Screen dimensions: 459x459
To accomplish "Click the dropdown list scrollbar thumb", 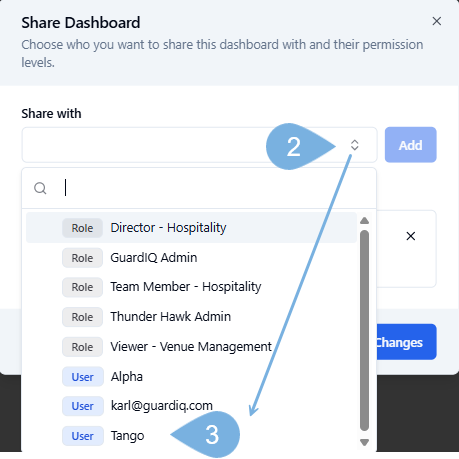I will [365, 330].
